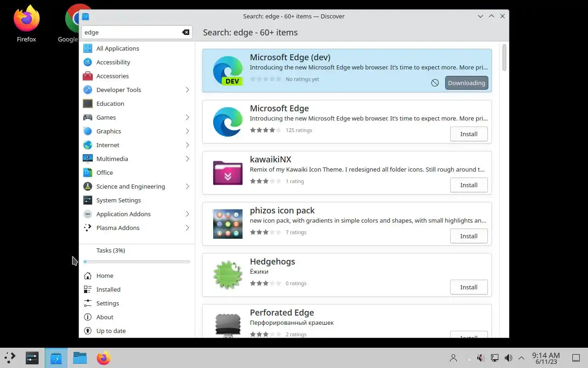This screenshot has height=368, width=588.
Task: Clear the search field text
Action: coord(186,32)
